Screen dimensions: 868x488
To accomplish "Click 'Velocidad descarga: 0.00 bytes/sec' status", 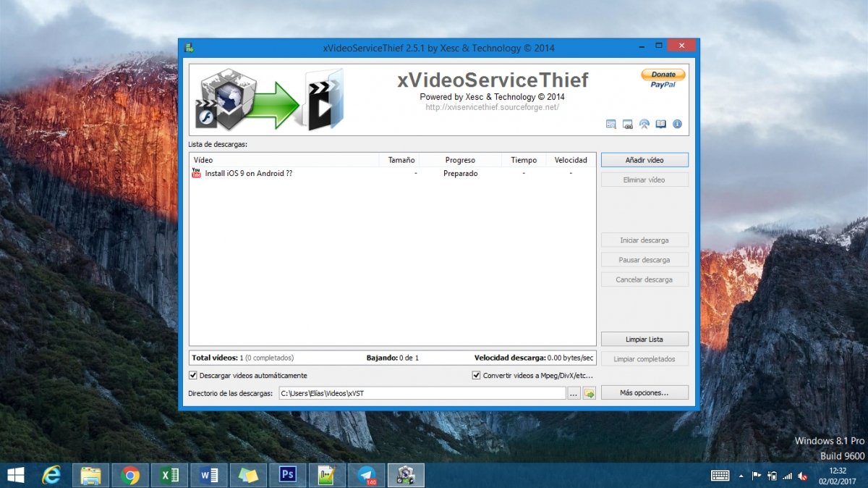I will [534, 358].
